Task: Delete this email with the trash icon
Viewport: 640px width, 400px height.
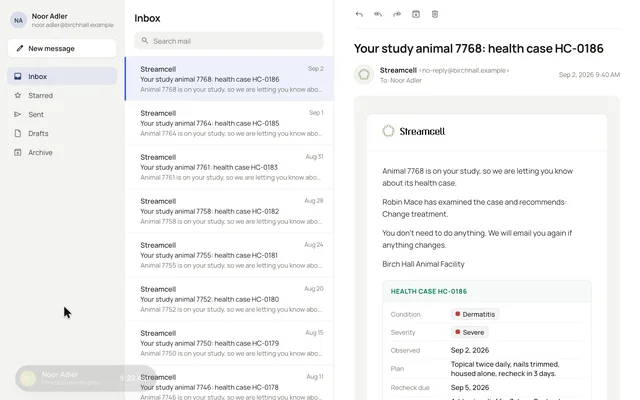Action: pyautogui.click(x=435, y=14)
